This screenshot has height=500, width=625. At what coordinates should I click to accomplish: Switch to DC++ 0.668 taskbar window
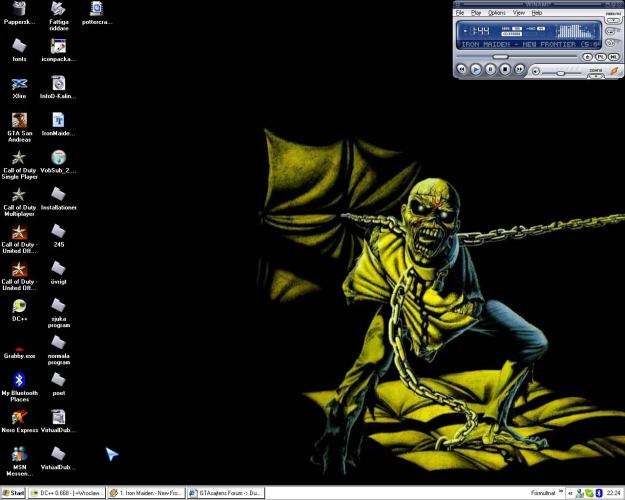click(66, 493)
